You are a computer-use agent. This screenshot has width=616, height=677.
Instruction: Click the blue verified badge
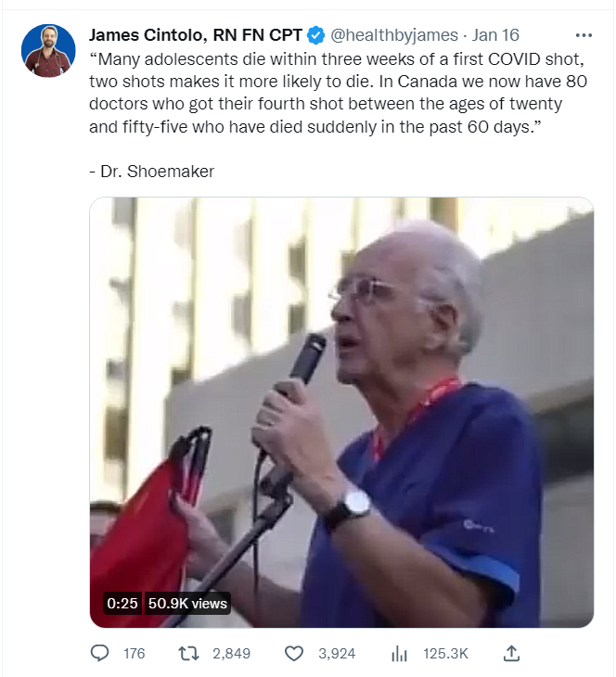(315, 35)
